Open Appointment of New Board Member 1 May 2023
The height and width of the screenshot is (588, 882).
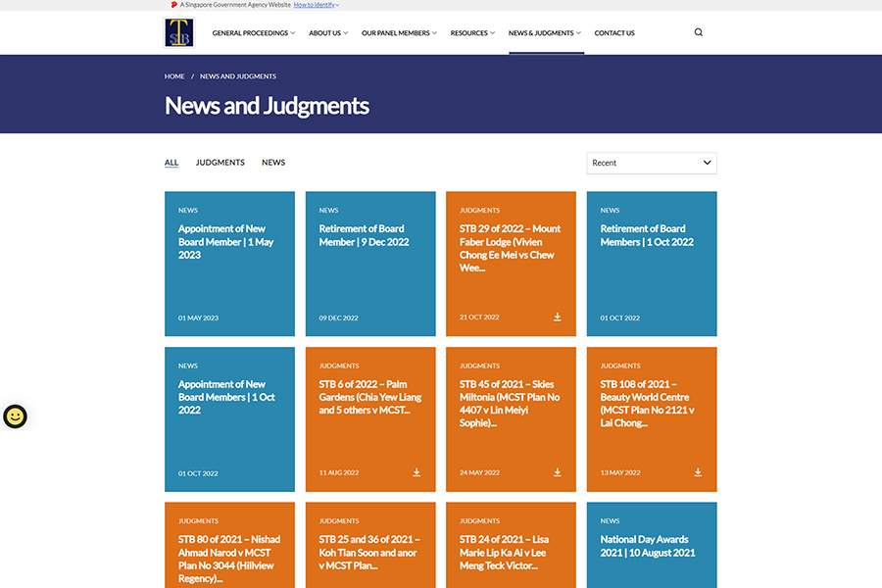(x=229, y=264)
